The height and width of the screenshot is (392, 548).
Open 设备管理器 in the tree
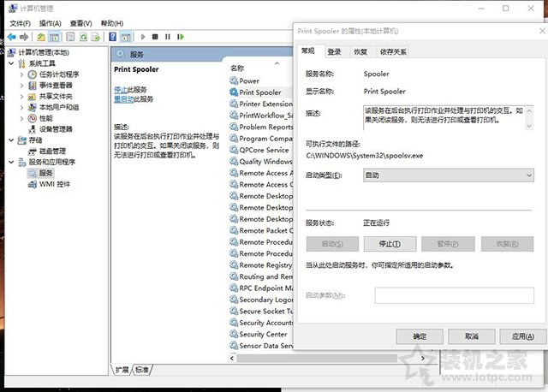point(56,129)
